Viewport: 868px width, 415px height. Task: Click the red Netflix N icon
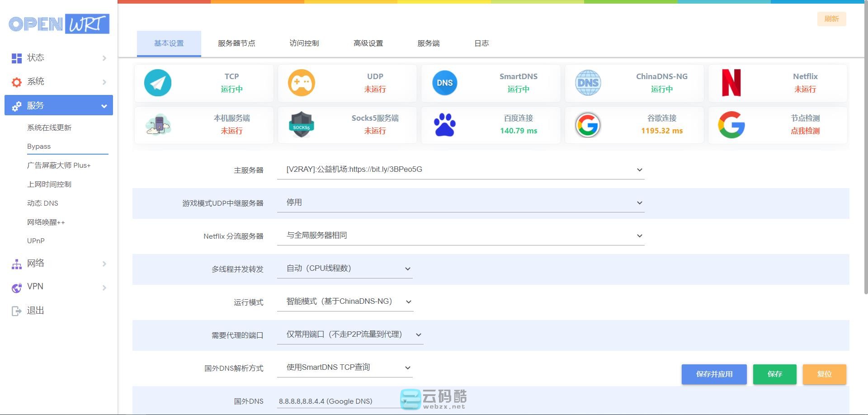[731, 83]
